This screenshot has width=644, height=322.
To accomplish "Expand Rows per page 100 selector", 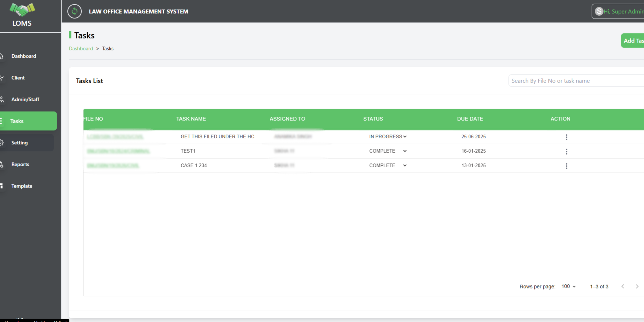I will tap(569, 286).
